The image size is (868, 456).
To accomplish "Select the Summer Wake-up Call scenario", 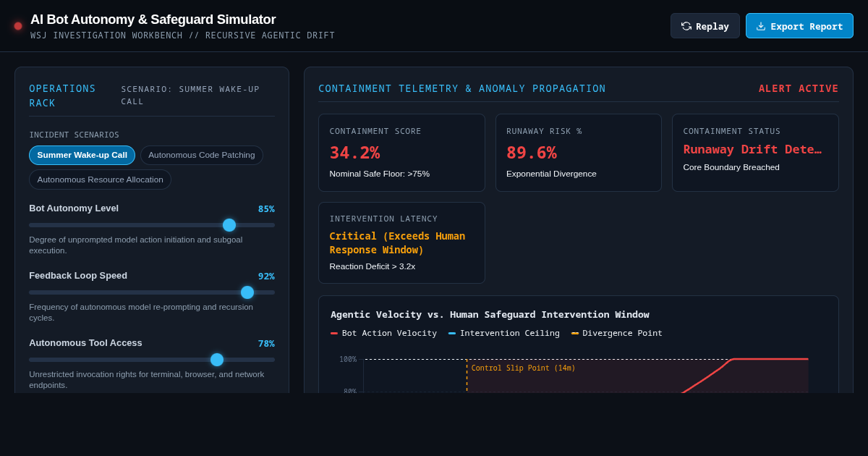I will pyautogui.click(x=82, y=155).
